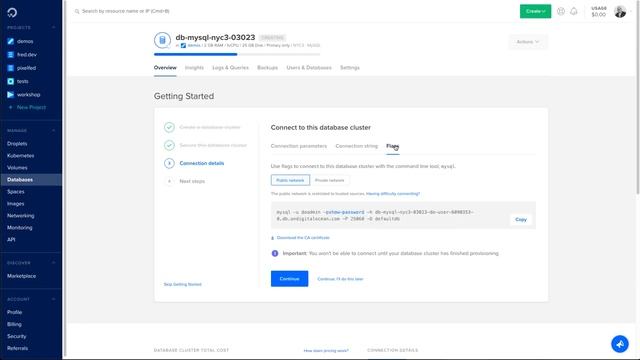640x360 pixels.
Task: Switch to the Logs & Queries tab
Action: pyautogui.click(x=230, y=68)
